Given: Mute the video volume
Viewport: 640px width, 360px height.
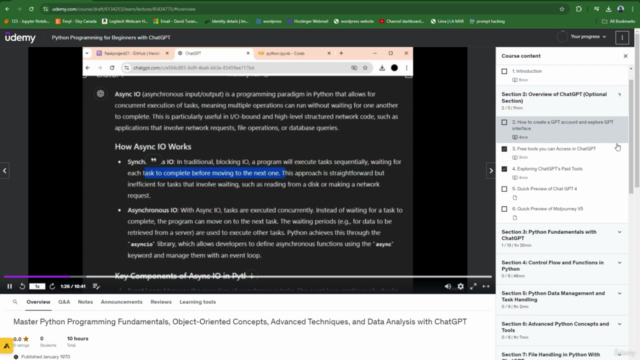Looking at the screenshot, I should [x=448, y=286].
